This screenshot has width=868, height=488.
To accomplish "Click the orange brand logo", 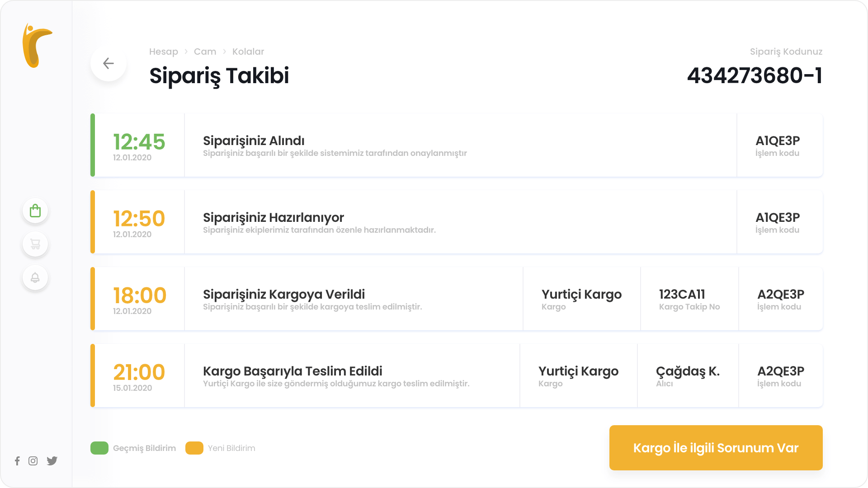I will click(37, 45).
